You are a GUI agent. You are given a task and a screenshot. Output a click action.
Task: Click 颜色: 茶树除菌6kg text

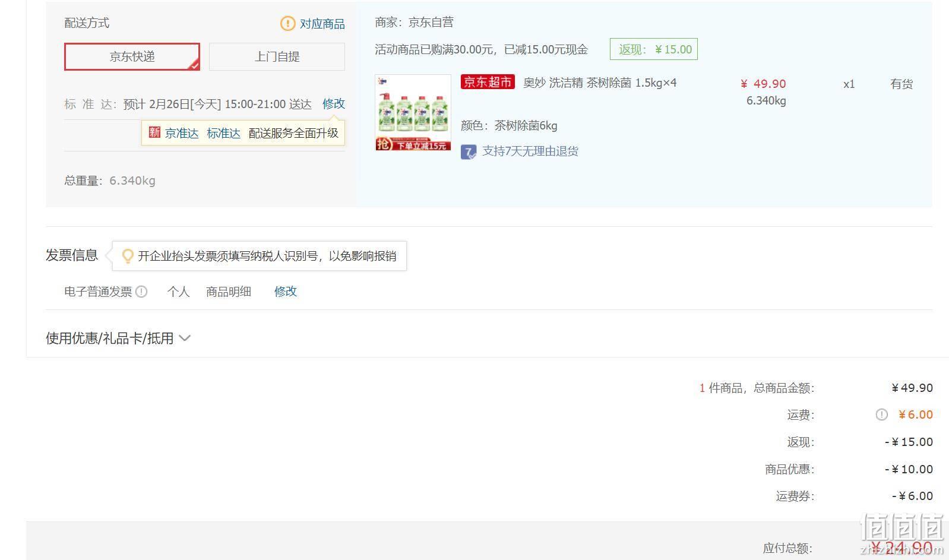(x=509, y=126)
